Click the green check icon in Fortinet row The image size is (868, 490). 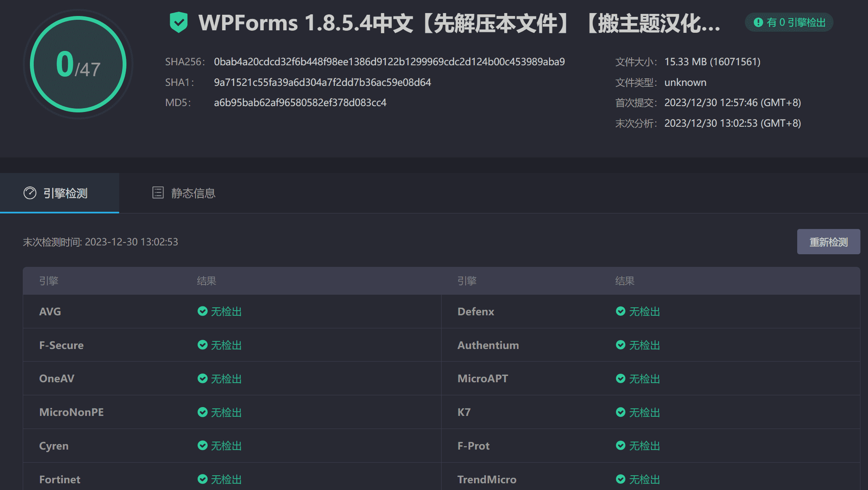coord(203,479)
